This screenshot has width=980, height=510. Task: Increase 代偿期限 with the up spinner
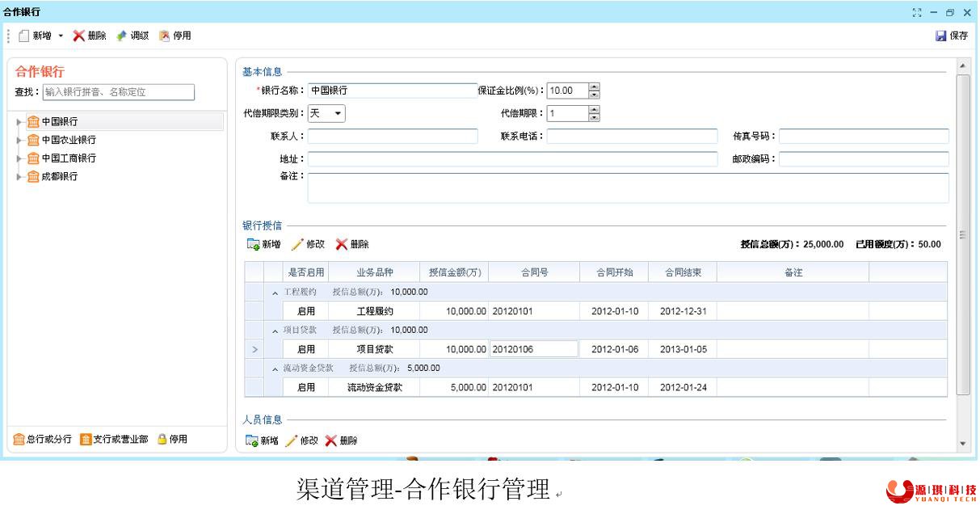pos(595,110)
